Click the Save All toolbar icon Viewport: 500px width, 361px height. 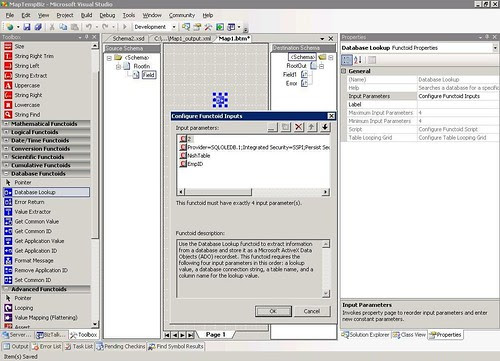tap(38, 27)
